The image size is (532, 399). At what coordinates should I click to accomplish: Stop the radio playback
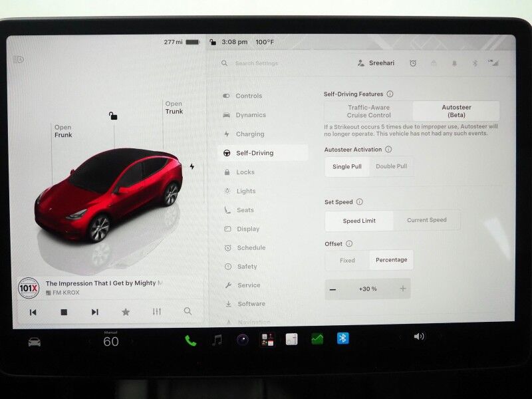[64, 312]
